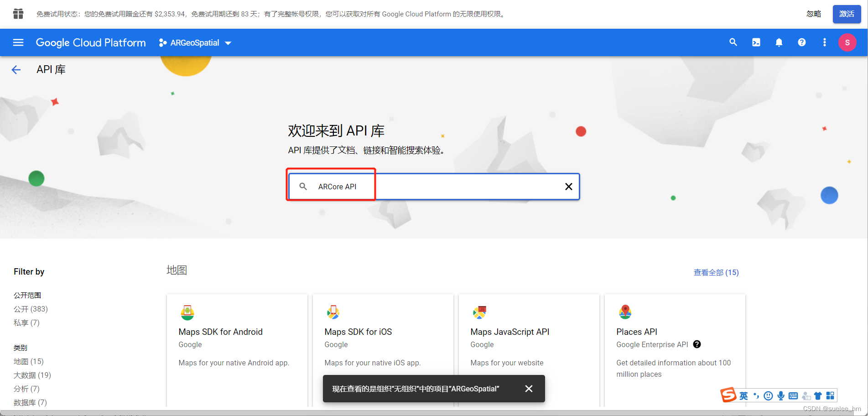Clear the ARCore API search text
The image size is (868, 416).
pyautogui.click(x=568, y=187)
